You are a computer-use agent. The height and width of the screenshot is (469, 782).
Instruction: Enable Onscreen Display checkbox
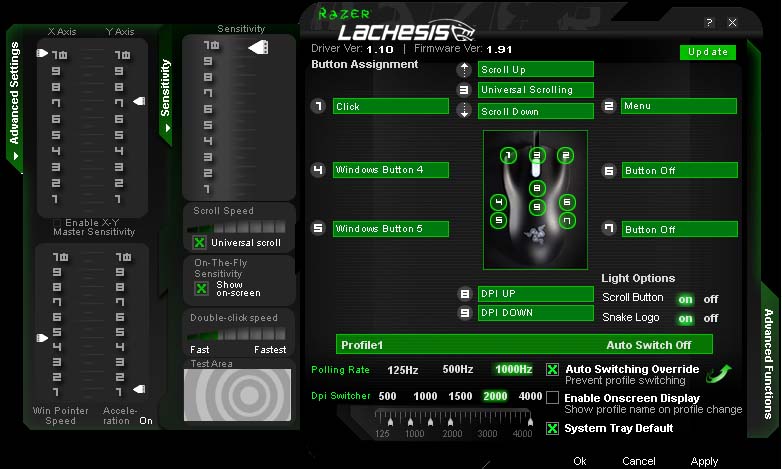coord(552,398)
